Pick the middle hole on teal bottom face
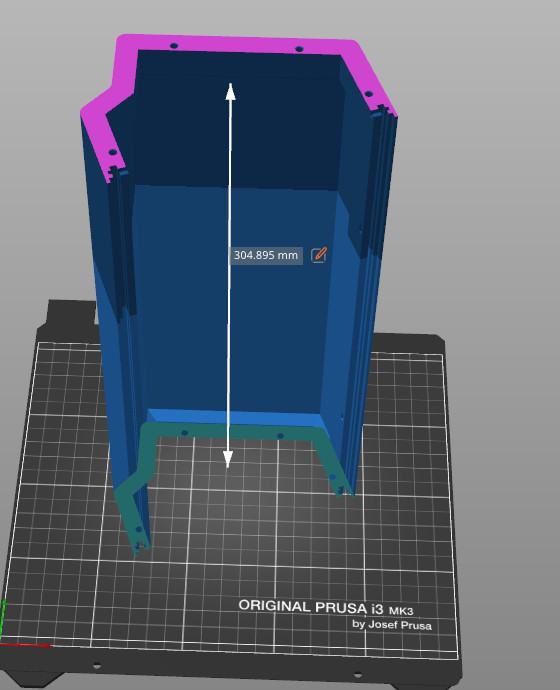Viewport: 560px width, 690px height. pos(280,436)
